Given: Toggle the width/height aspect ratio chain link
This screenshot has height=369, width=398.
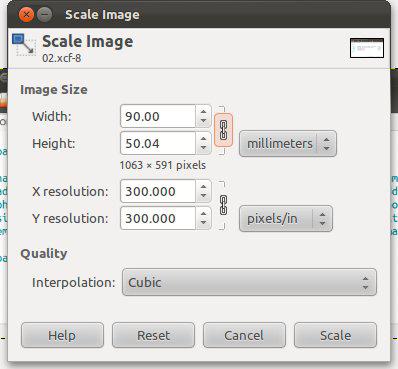Looking at the screenshot, I should coord(223,130).
